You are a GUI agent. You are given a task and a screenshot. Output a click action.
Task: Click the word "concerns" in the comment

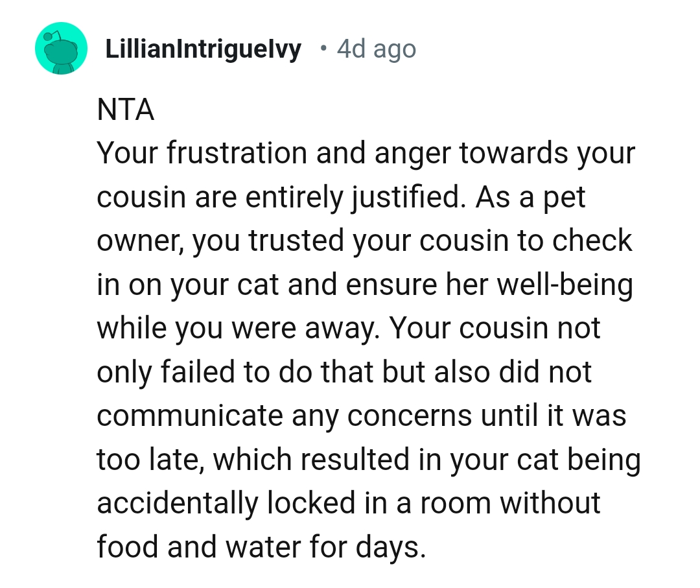pos(409,416)
